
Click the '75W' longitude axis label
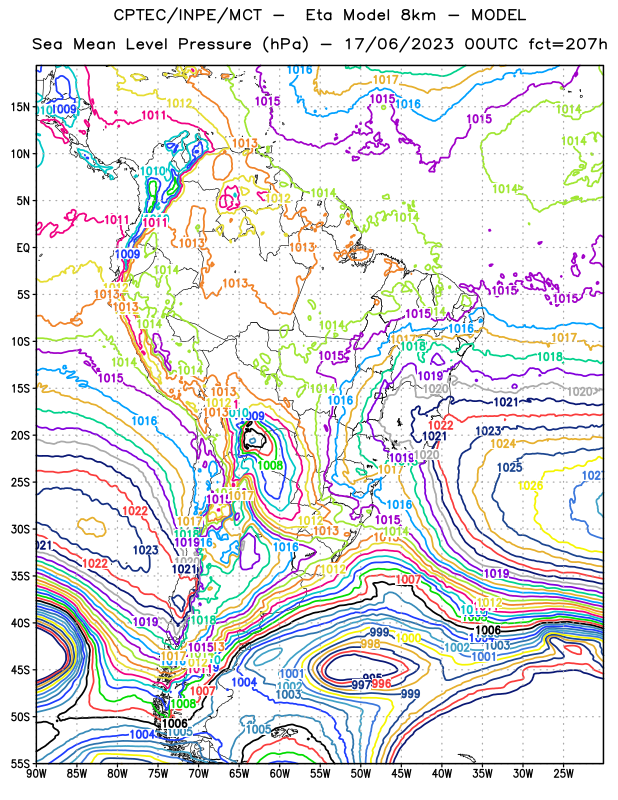(158, 774)
